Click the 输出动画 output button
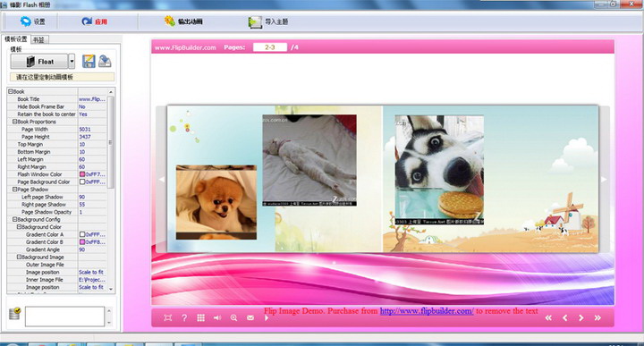The image size is (644, 346). [x=183, y=21]
